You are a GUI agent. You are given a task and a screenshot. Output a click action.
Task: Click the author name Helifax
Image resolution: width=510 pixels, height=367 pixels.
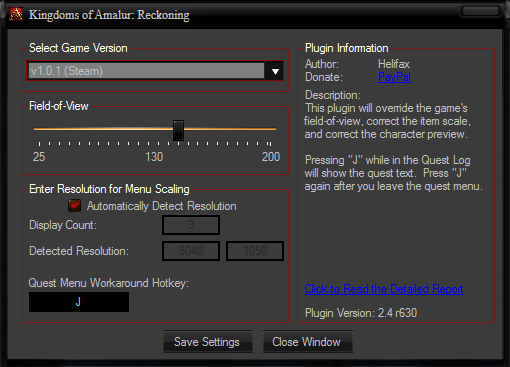tap(394, 64)
